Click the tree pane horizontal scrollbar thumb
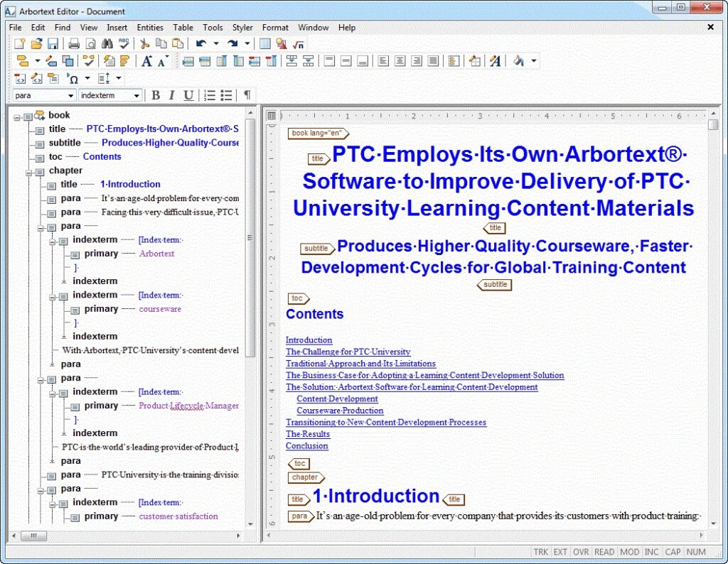Image resolution: width=728 pixels, height=564 pixels. point(34,536)
